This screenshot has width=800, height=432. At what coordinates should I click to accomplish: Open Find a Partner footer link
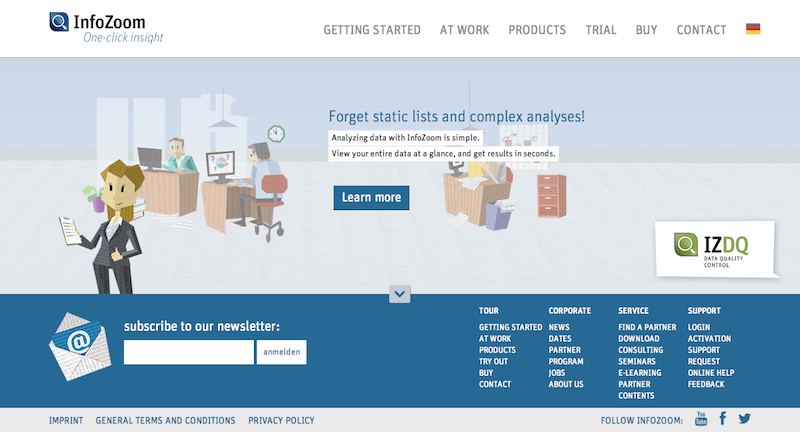coord(647,327)
